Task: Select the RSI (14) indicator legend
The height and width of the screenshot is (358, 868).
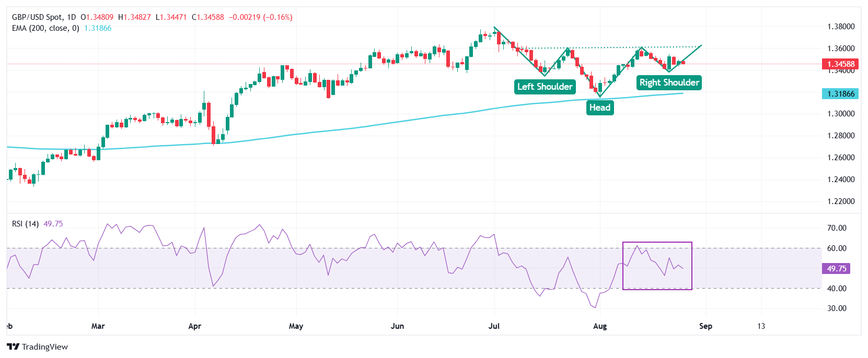Action: point(26,224)
